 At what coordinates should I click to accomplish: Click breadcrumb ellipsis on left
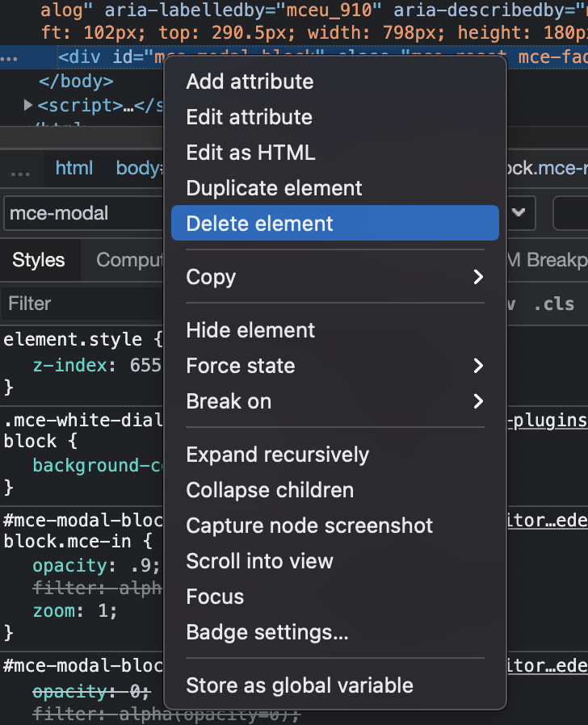(x=20, y=171)
